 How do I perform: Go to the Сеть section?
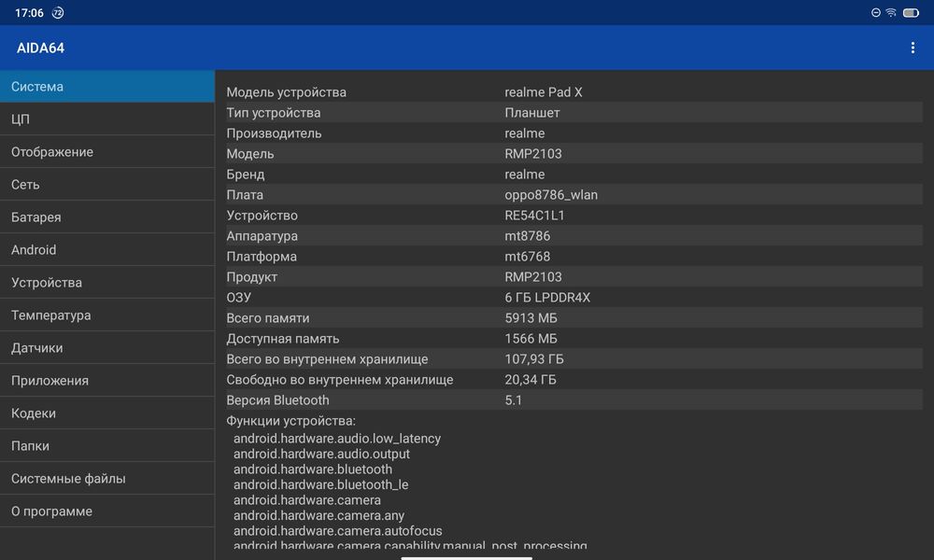pyautogui.click(x=107, y=185)
